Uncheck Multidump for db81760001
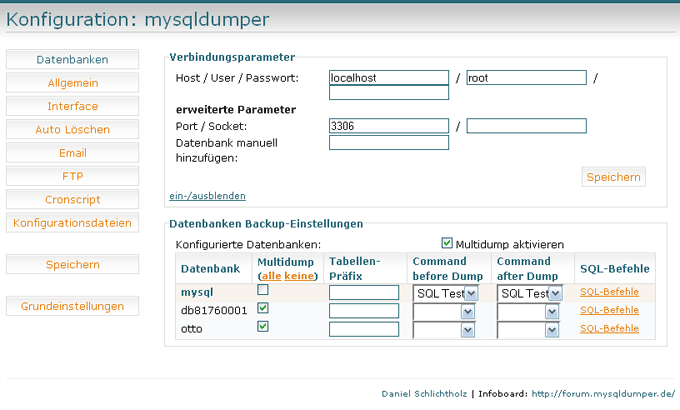This screenshot has width=680, height=410. pyautogui.click(x=263, y=308)
